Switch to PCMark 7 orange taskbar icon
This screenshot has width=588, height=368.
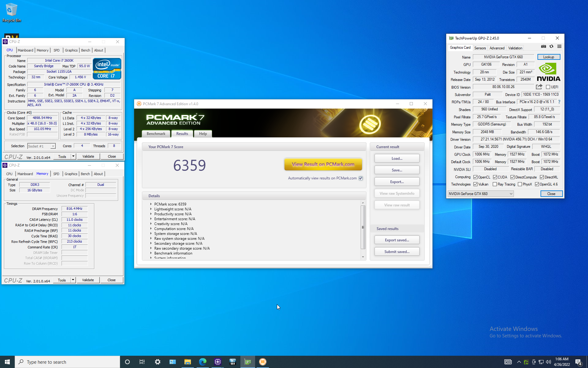[x=262, y=362]
